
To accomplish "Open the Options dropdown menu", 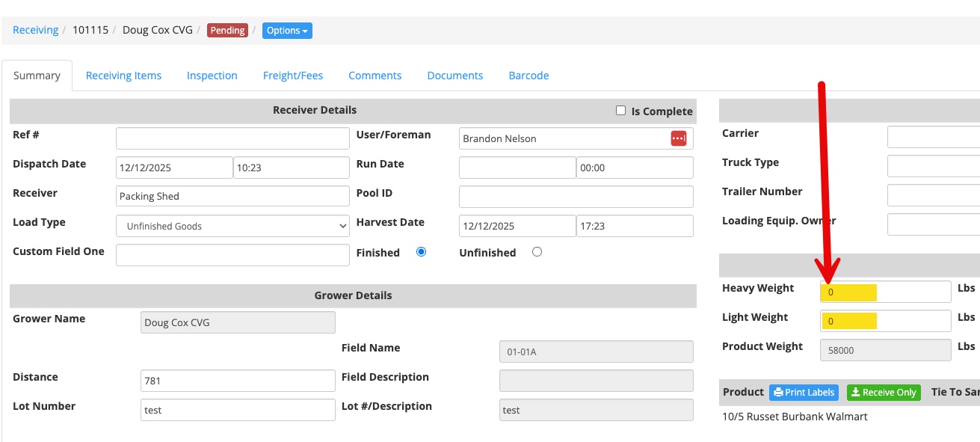I will (287, 31).
